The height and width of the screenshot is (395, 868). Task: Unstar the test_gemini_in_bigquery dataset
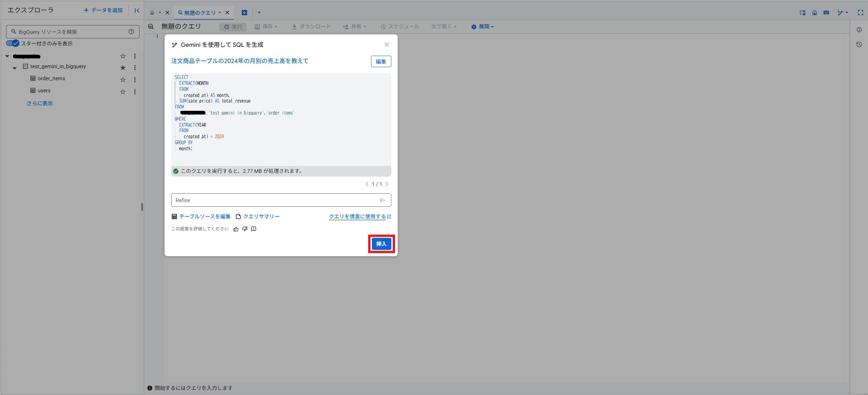pyautogui.click(x=123, y=68)
